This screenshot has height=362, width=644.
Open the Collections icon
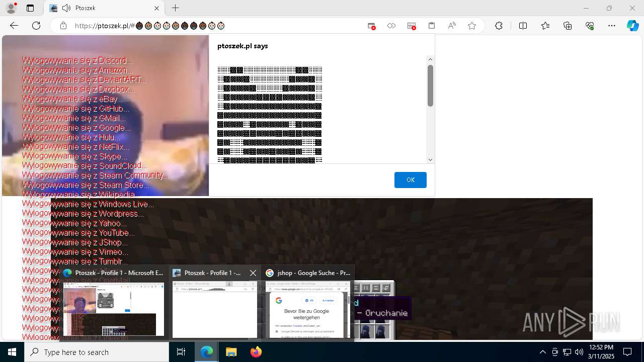tap(568, 26)
